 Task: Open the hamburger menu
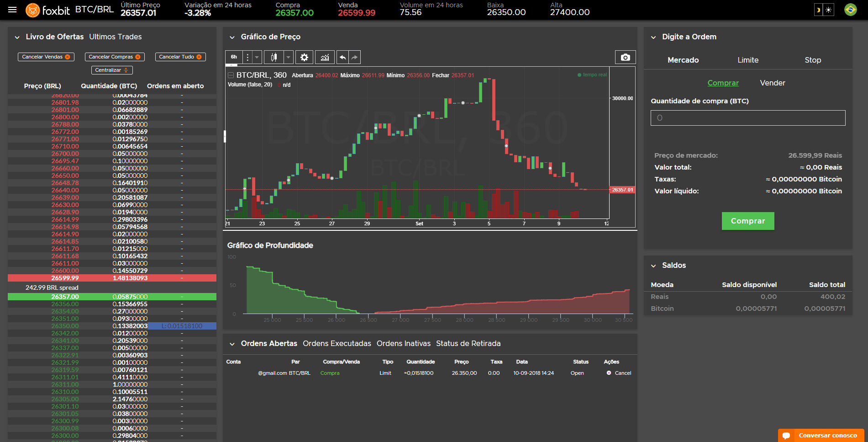point(12,10)
